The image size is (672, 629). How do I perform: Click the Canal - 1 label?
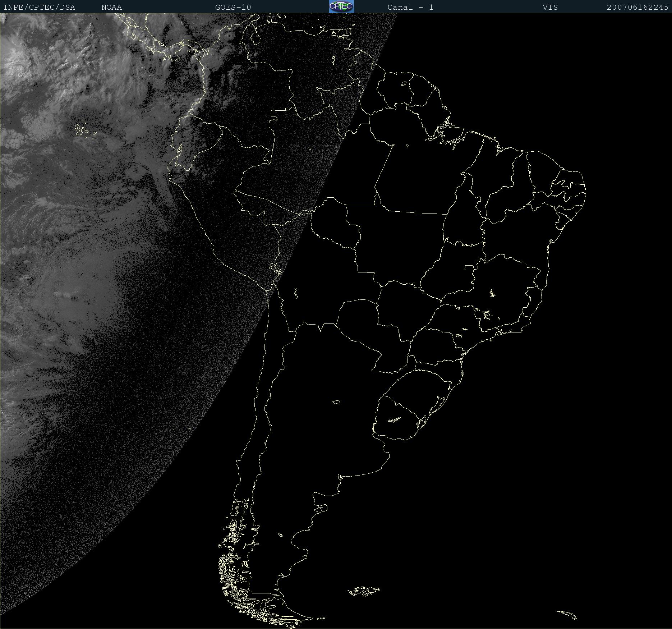(410, 7)
